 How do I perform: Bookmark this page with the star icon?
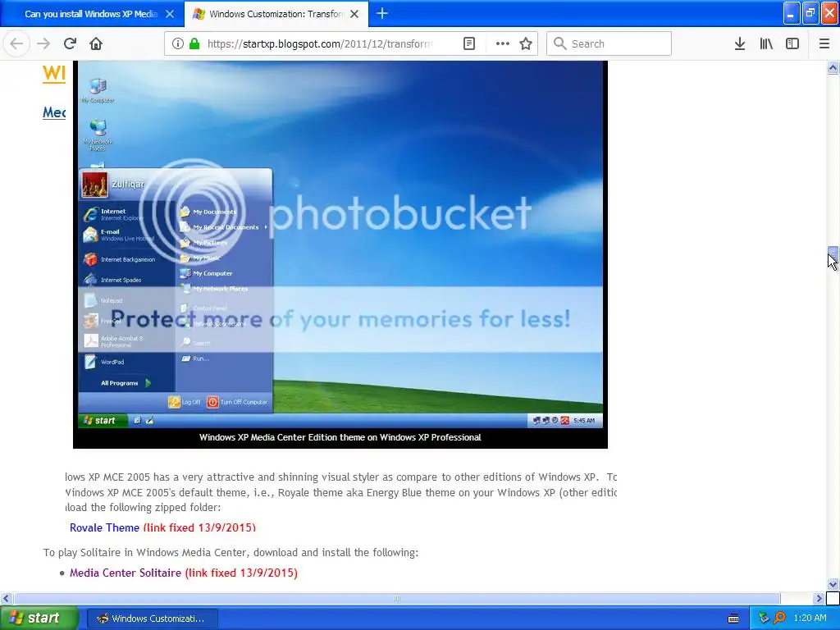[x=526, y=43]
